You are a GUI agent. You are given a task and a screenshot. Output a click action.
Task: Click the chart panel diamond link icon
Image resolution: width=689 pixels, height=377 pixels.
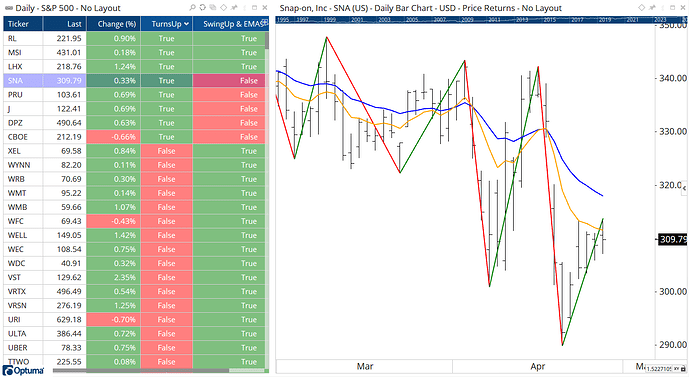[642, 8]
